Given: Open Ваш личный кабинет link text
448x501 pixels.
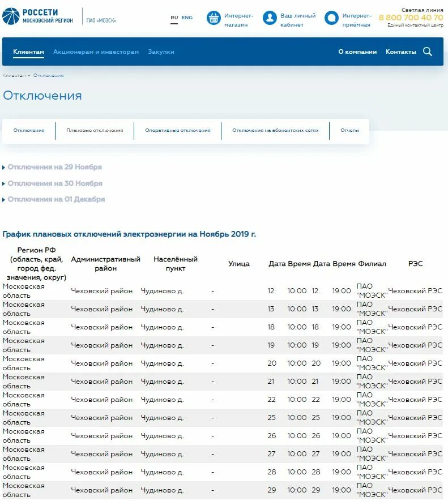Looking at the screenshot, I should [x=298, y=20].
